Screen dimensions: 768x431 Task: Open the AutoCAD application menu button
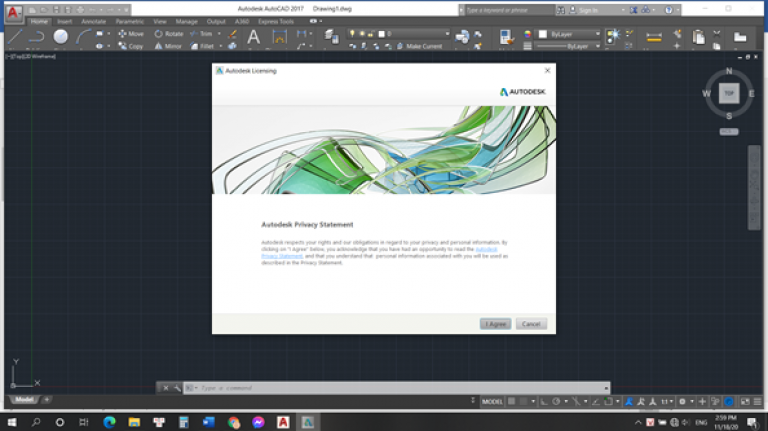click(x=13, y=13)
